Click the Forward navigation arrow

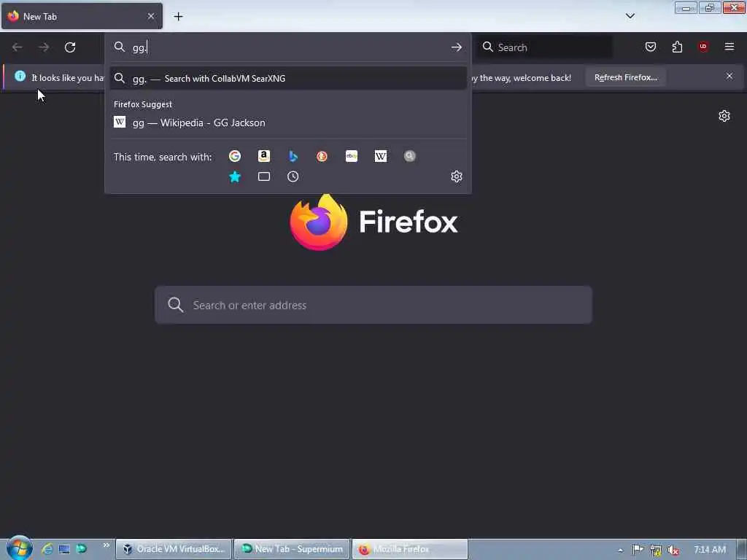tap(44, 47)
